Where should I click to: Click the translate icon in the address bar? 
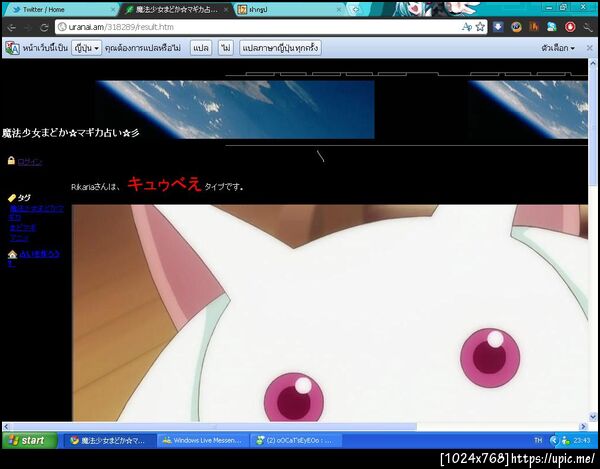click(467, 27)
